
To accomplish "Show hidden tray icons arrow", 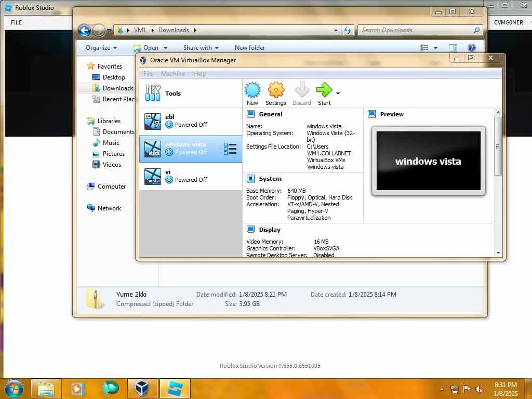I will click(442, 389).
